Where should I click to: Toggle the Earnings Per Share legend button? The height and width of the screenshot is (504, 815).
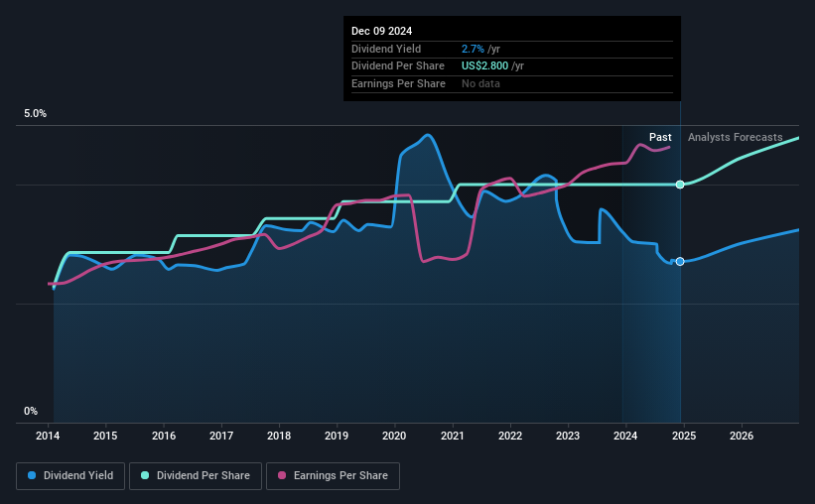pyautogui.click(x=333, y=476)
